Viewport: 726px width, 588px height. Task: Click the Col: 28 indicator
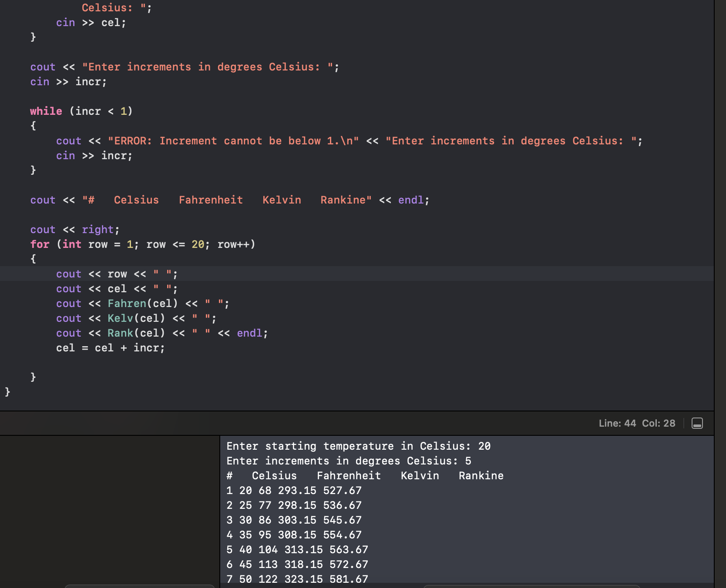click(659, 423)
